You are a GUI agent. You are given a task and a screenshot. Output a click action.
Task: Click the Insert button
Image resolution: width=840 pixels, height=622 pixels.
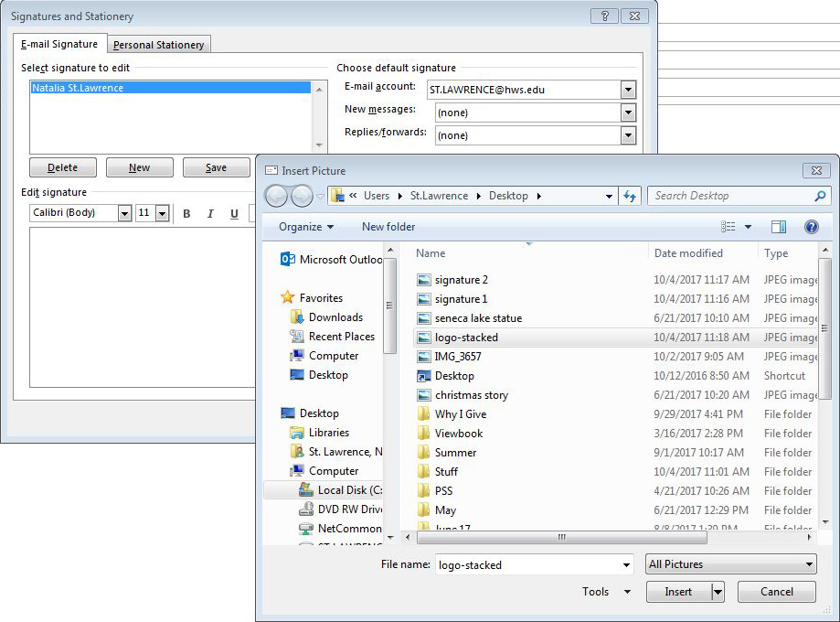679,592
